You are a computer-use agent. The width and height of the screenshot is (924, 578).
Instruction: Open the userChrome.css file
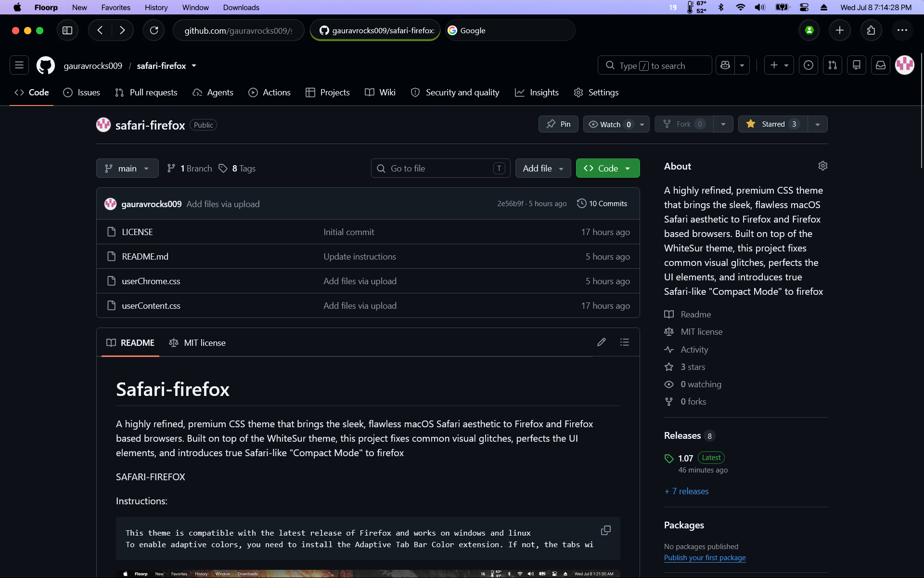[x=151, y=281]
